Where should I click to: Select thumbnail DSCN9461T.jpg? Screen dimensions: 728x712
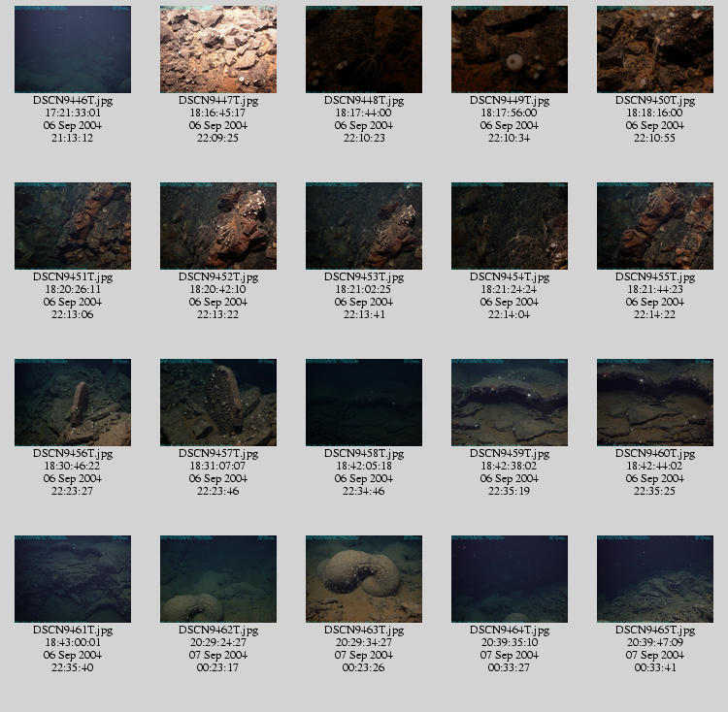click(x=73, y=579)
